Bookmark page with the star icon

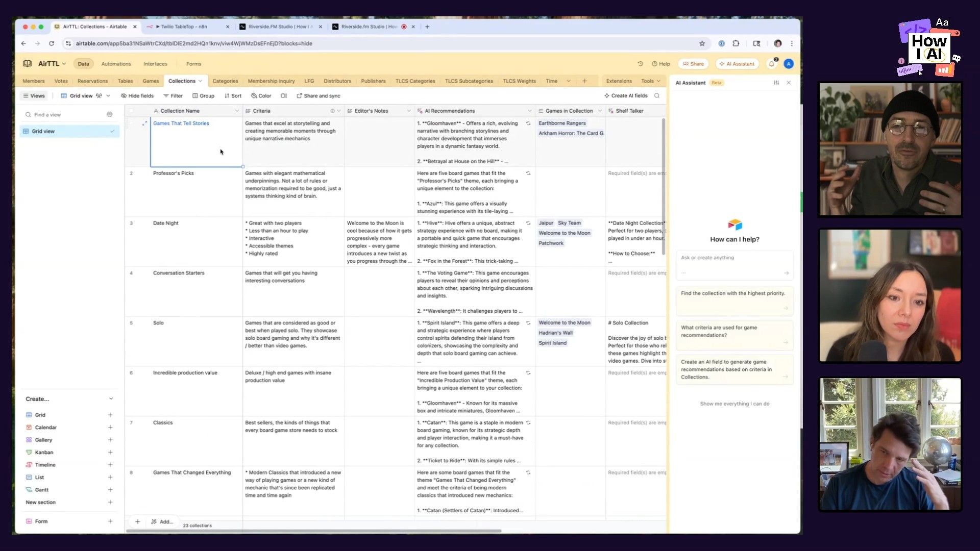point(702,43)
